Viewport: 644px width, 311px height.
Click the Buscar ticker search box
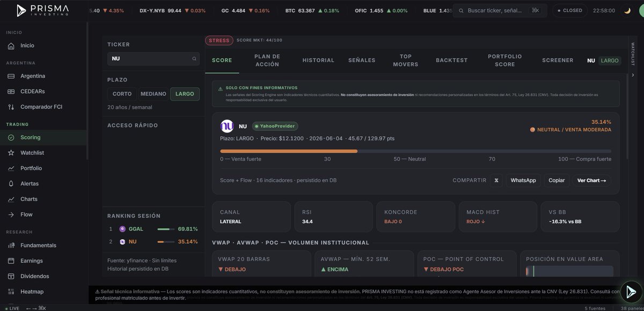500,10
